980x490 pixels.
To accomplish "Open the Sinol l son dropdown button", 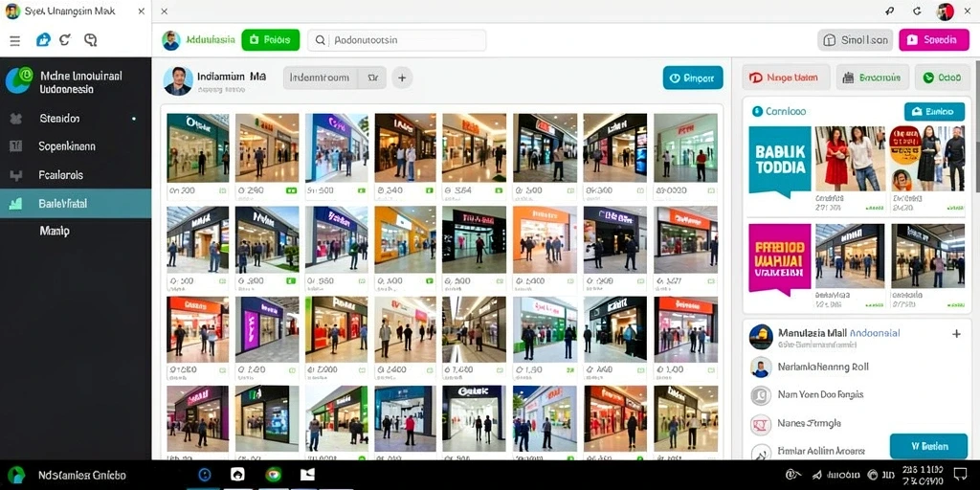I will (x=855, y=40).
